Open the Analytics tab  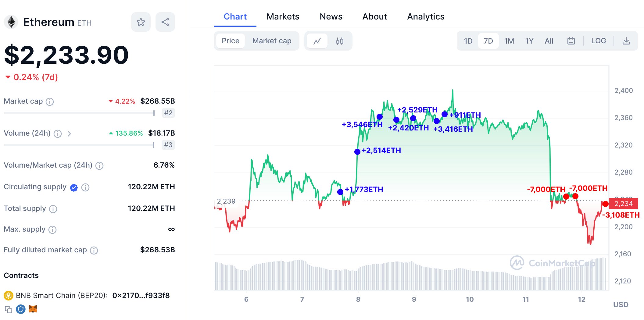426,16
